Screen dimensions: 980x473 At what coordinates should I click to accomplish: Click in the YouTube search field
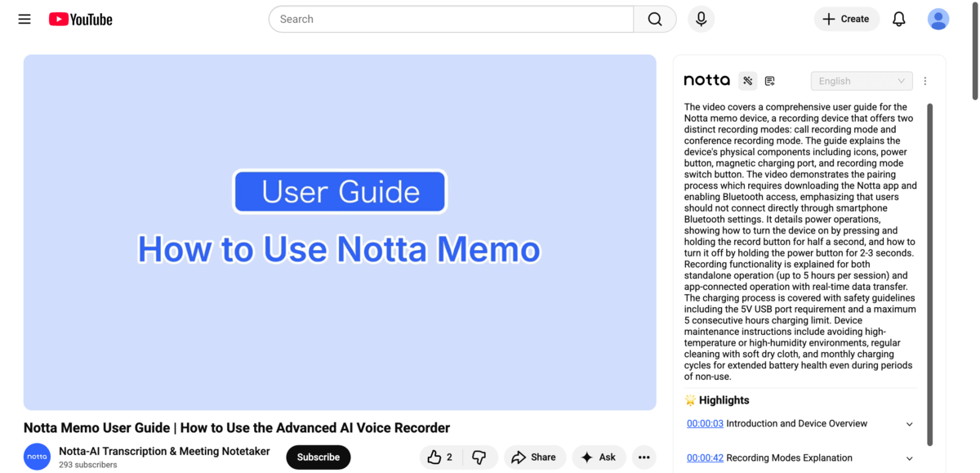click(x=451, y=19)
